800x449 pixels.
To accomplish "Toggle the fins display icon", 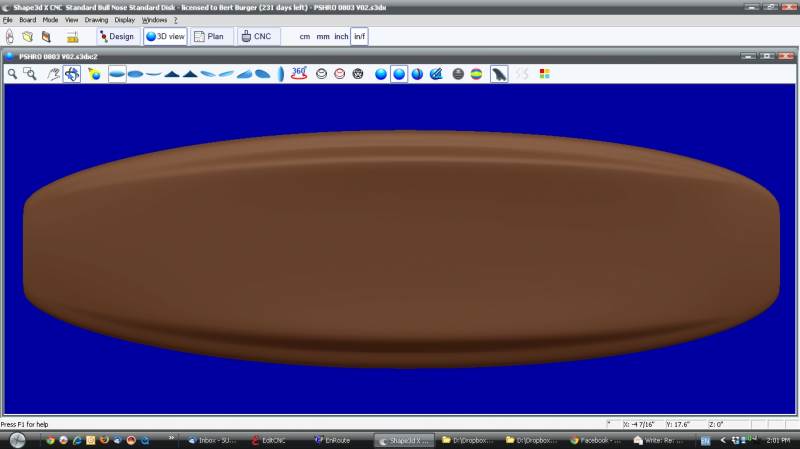I will 498,74.
